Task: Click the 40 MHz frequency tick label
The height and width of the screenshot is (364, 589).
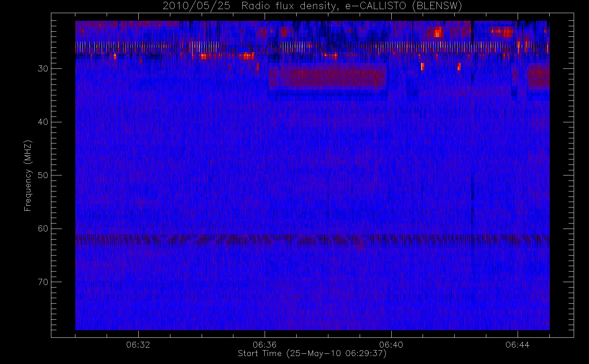Action: pyautogui.click(x=43, y=122)
